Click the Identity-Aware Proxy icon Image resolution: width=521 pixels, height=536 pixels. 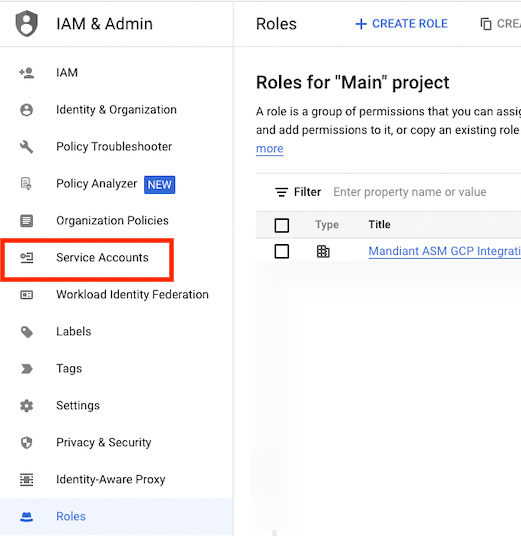point(26,479)
